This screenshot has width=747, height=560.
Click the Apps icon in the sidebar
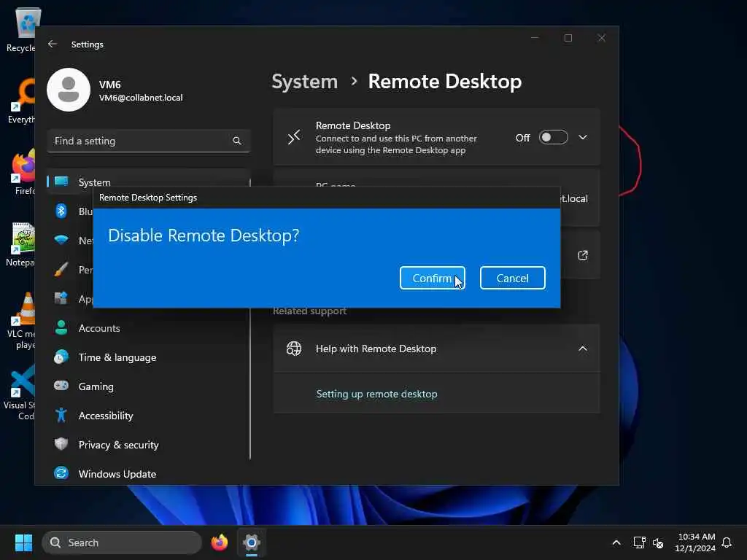pos(61,298)
